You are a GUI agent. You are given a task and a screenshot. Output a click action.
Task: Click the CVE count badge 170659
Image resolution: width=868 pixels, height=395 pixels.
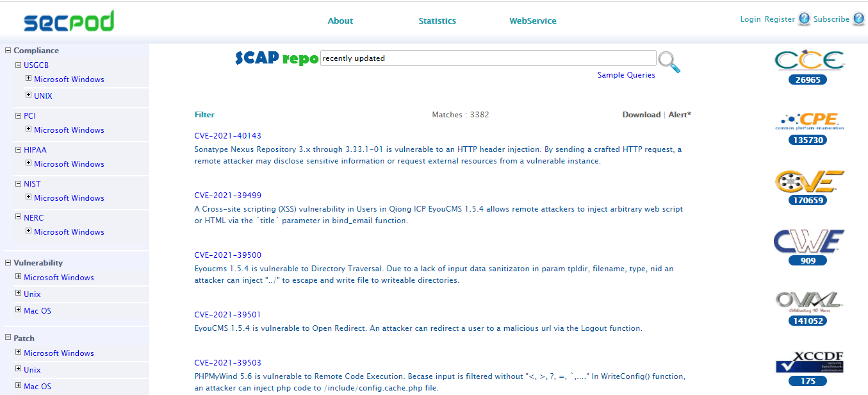click(x=808, y=200)
